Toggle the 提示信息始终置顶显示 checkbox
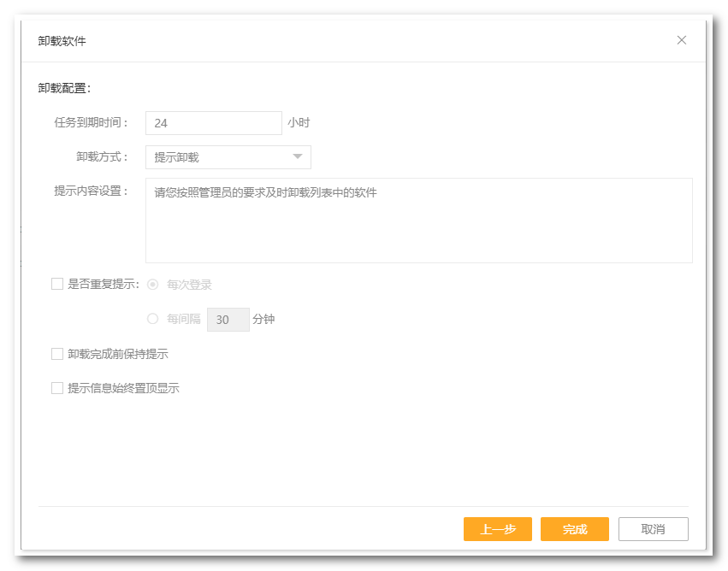This screenshot has width=728, height=571. pyautogui.click(x=57, y=388)
